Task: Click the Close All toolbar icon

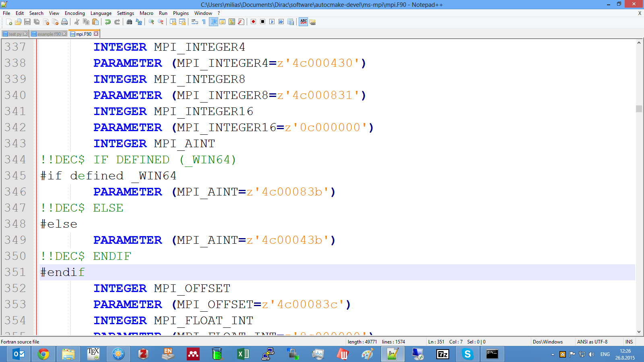Action: tap(55, 22)
